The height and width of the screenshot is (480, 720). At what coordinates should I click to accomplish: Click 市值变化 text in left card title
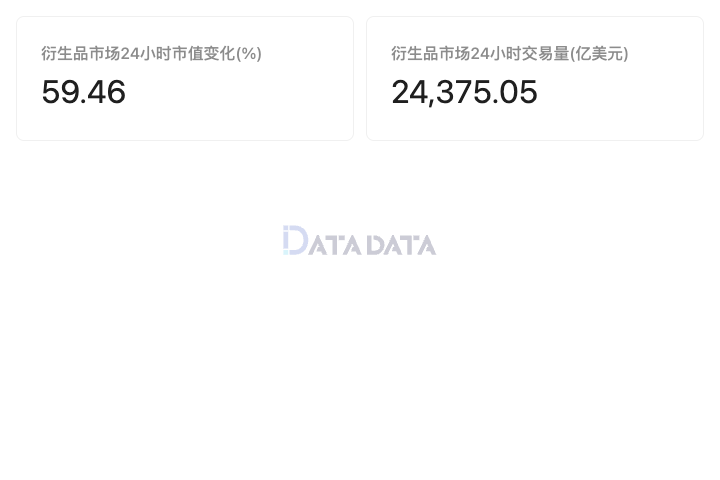(x=204, y=53)
